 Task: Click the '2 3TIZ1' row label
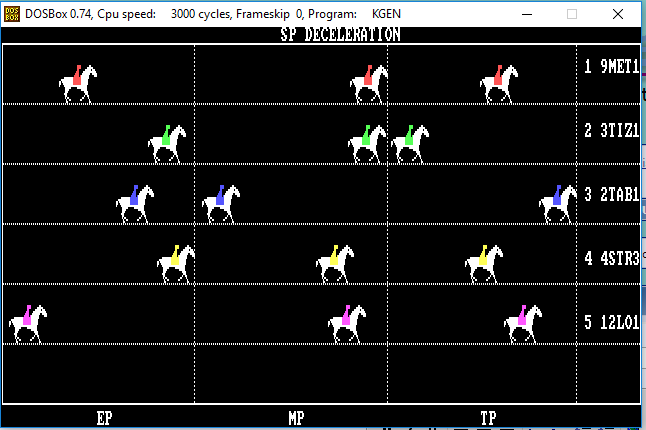611,131
